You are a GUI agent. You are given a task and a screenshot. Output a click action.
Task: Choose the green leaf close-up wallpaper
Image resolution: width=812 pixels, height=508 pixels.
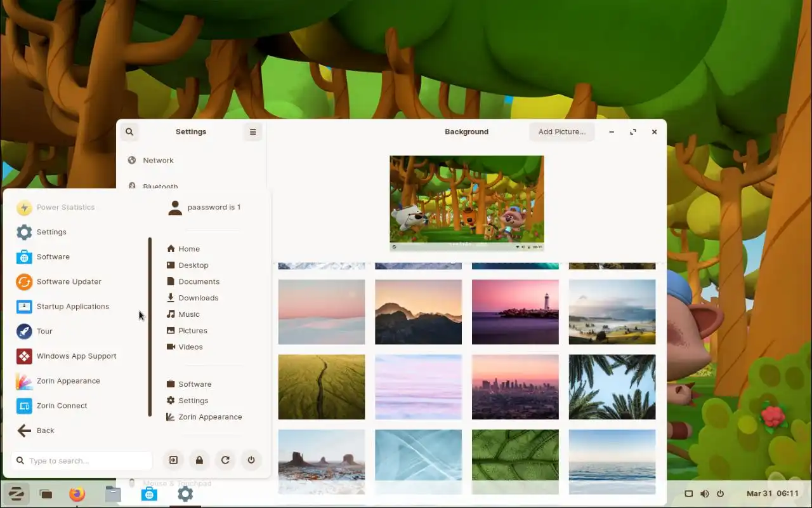[515, 462]
